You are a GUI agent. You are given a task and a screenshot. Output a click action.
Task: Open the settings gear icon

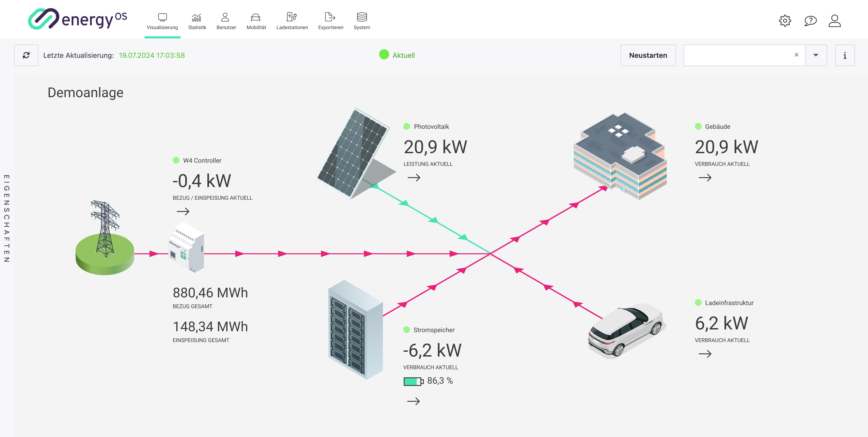pos(785,21)
